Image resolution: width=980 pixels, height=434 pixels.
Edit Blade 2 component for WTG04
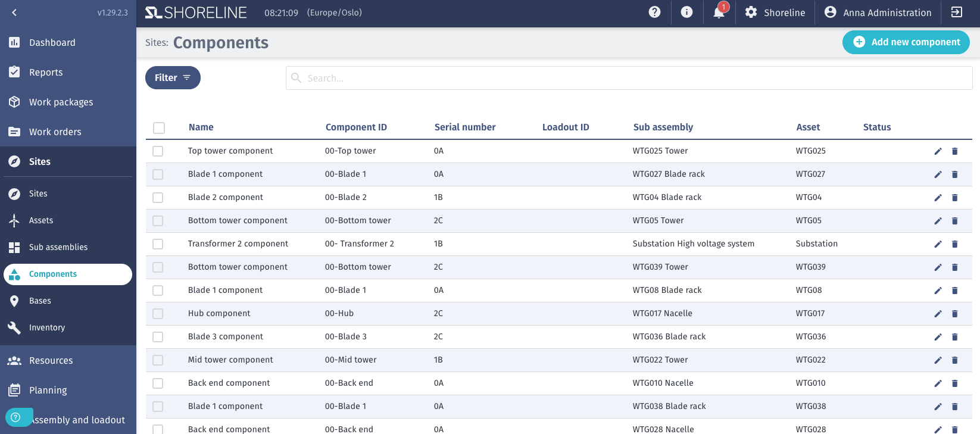[938, 198]
